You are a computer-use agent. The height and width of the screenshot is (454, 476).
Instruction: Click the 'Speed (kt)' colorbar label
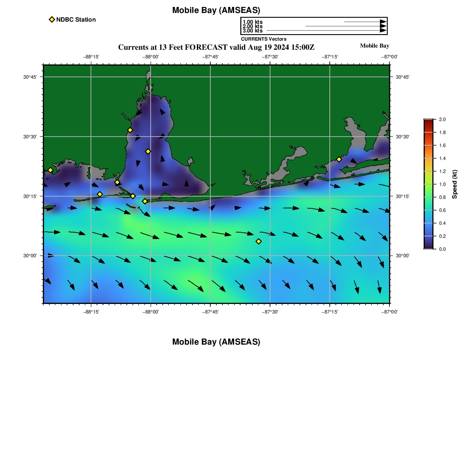[454, 184]
